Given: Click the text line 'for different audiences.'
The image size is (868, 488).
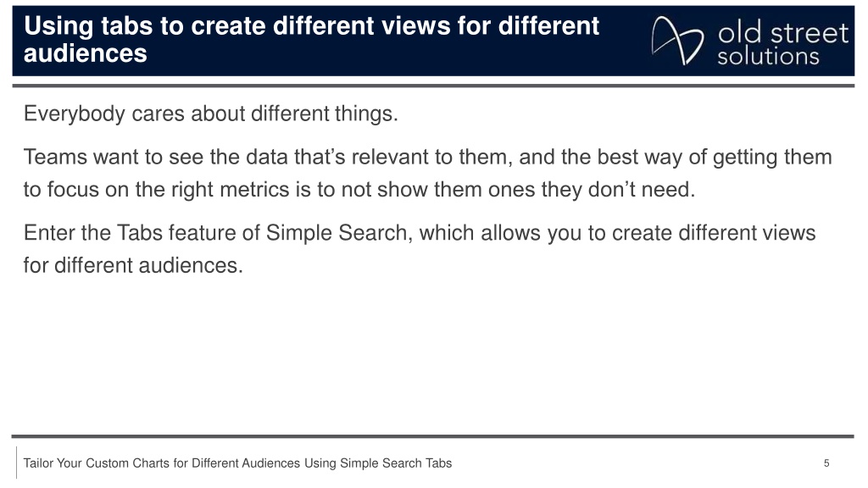Looking at the screenshot, I should [133, 265].
